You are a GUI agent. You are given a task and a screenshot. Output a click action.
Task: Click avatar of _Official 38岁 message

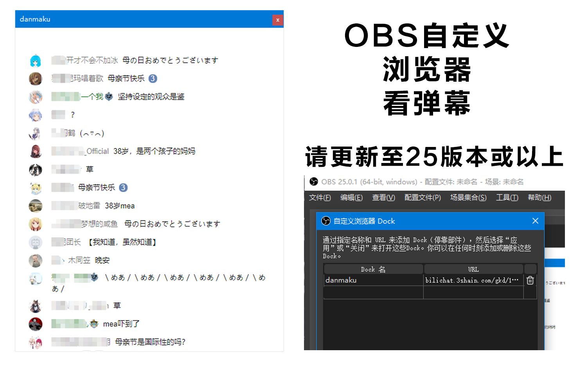coord(36,151)
